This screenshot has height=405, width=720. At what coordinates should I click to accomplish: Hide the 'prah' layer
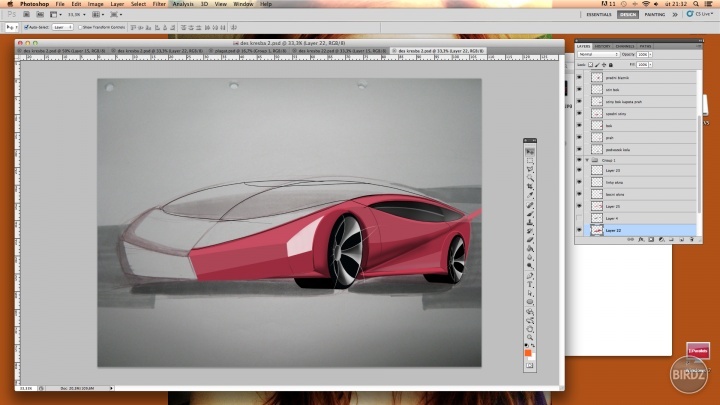[x=579, y=137]
